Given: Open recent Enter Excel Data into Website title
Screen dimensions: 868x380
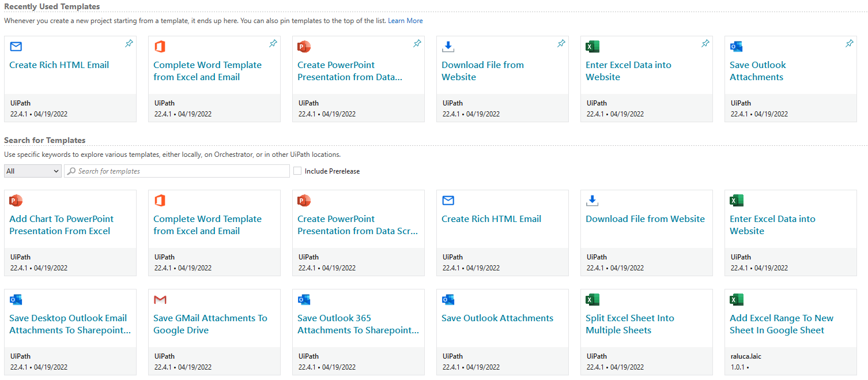Looking at the screenshot, I should click(629, 71).
